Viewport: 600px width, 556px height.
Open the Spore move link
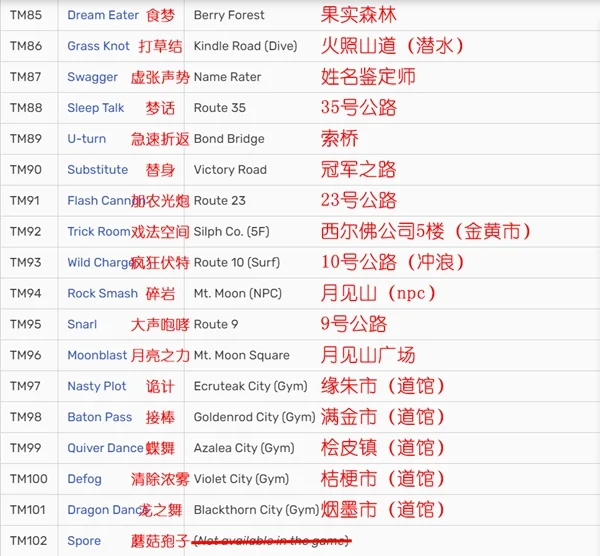84,541
